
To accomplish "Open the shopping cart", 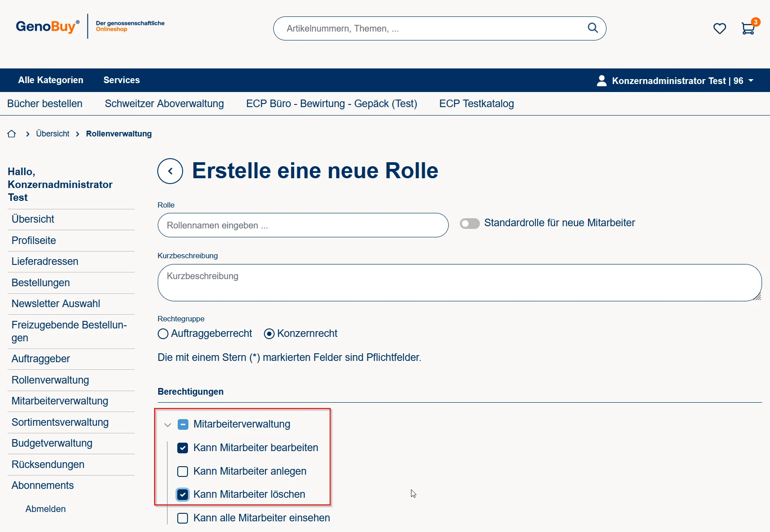I will point(748,28).
